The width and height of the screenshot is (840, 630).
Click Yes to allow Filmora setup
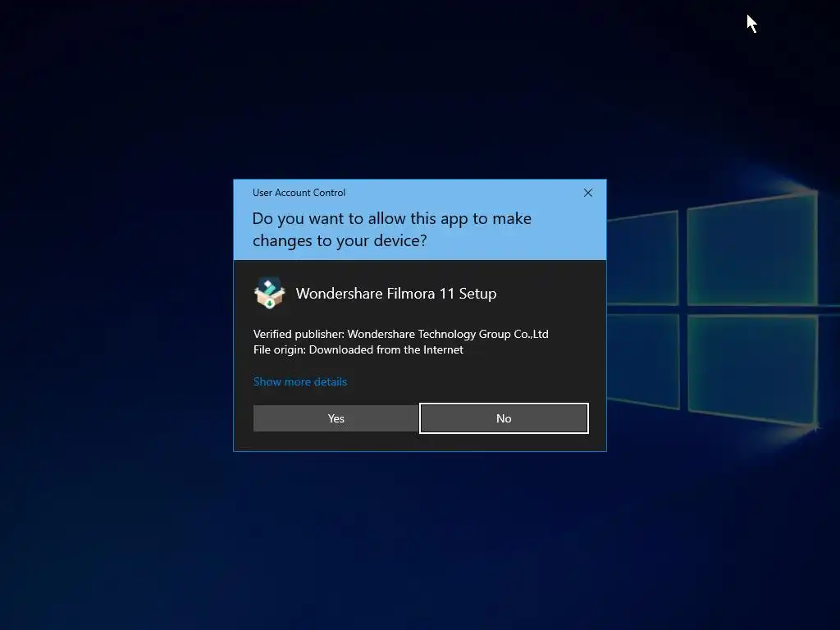point(336,418)
